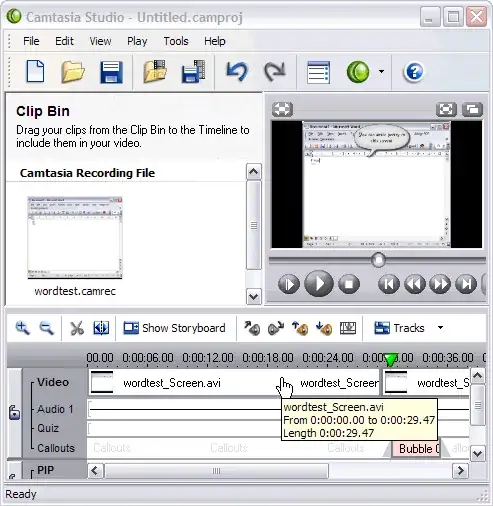Viewport: 493px width, 506px height.
Task: Open the Play menu
Action: click(137, 41)
